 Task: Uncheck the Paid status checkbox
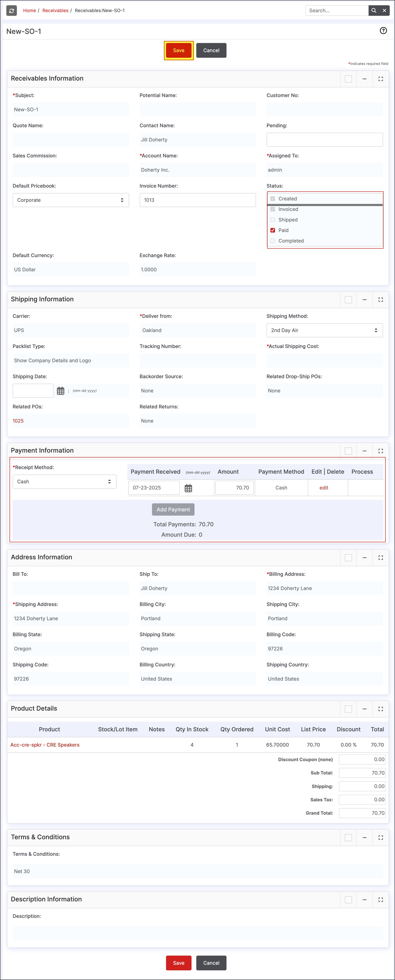pos(273,230)
